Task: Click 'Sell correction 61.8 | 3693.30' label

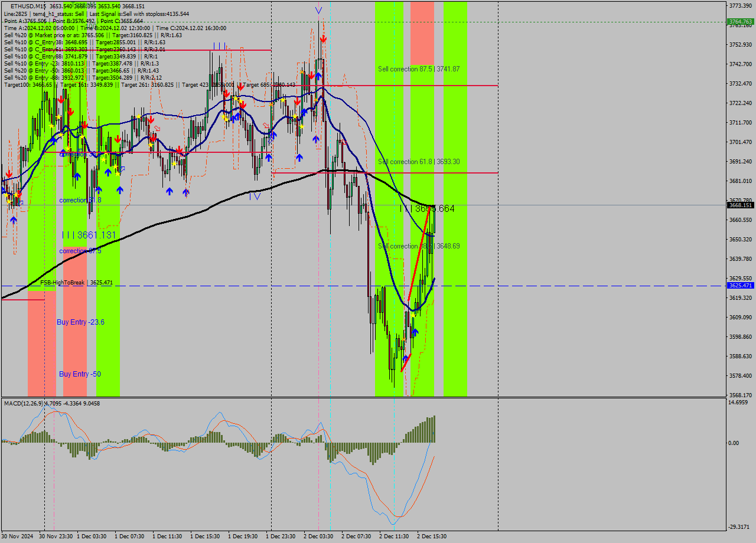Action: [419, 162]
